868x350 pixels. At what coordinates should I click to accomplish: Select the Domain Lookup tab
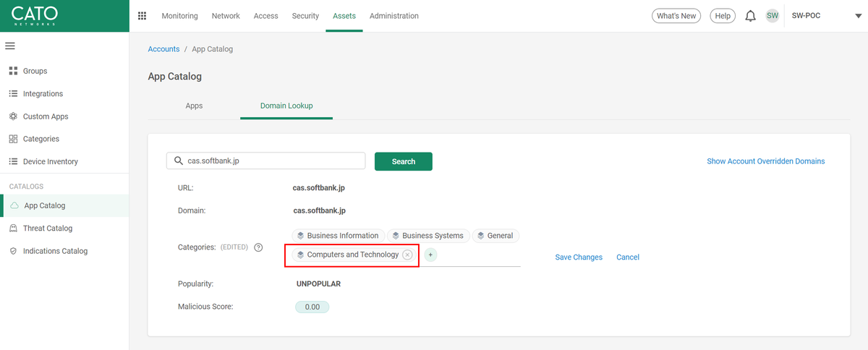(286, 106)
